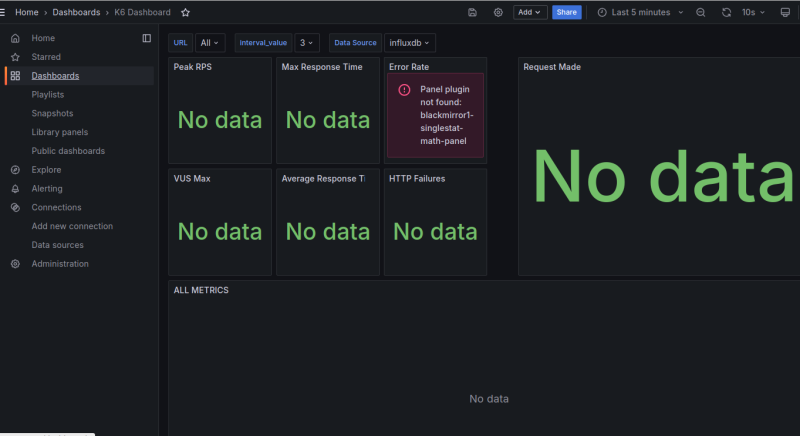
Task: Click the dock sidebar menu icon
Action: point(147,38)
